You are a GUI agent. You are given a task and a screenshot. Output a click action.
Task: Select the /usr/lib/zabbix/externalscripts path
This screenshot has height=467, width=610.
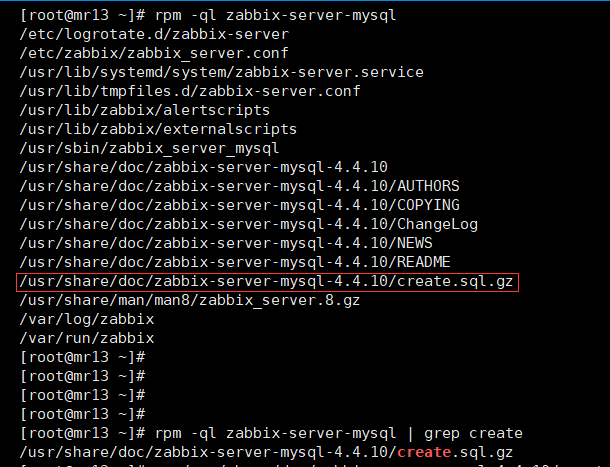[158, 130]
